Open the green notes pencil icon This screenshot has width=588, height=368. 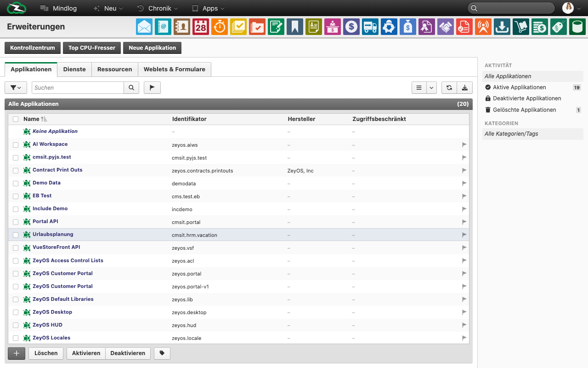(x=276, y=27)
